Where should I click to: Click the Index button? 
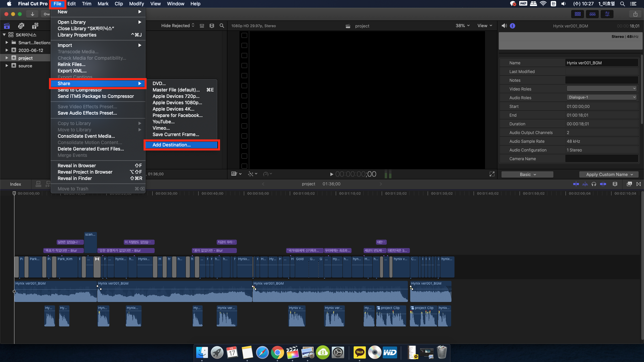15,184
